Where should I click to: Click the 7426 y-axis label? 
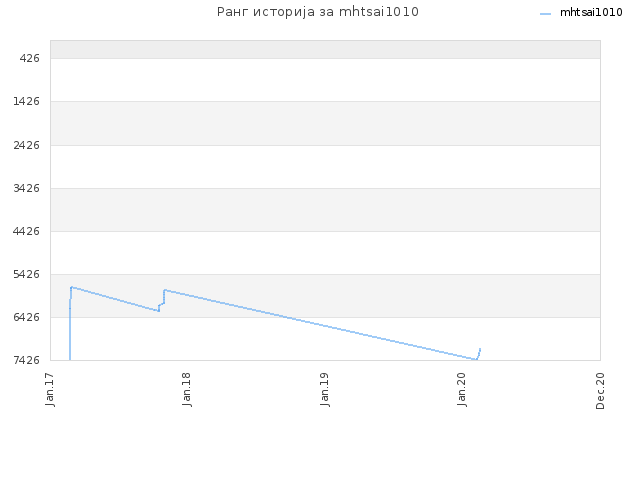coord(26,360)
